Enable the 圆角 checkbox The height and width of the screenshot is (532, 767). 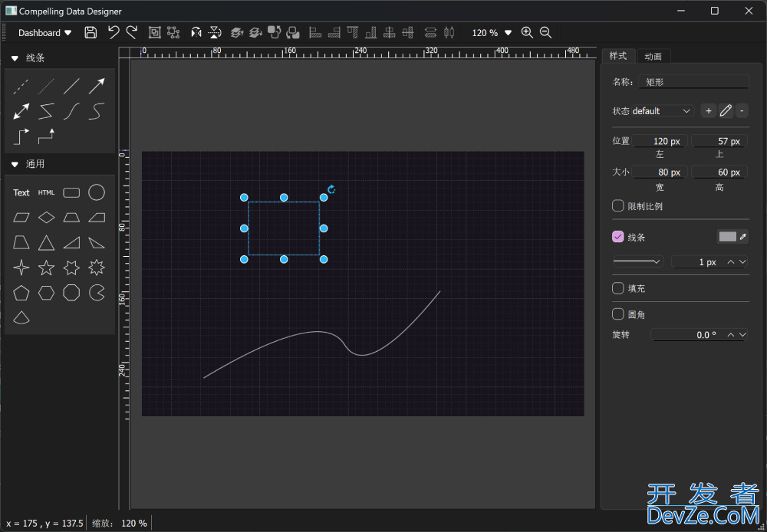[x=617, y=314]
